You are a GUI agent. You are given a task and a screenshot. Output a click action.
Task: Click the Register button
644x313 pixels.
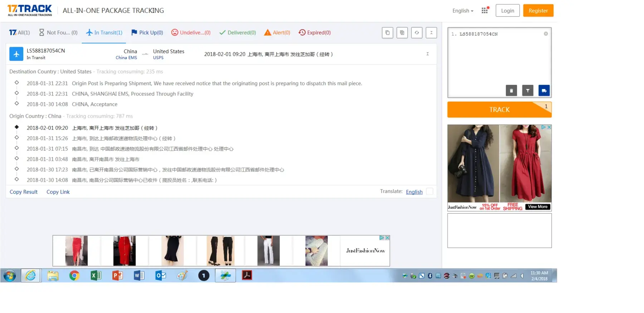538,10
